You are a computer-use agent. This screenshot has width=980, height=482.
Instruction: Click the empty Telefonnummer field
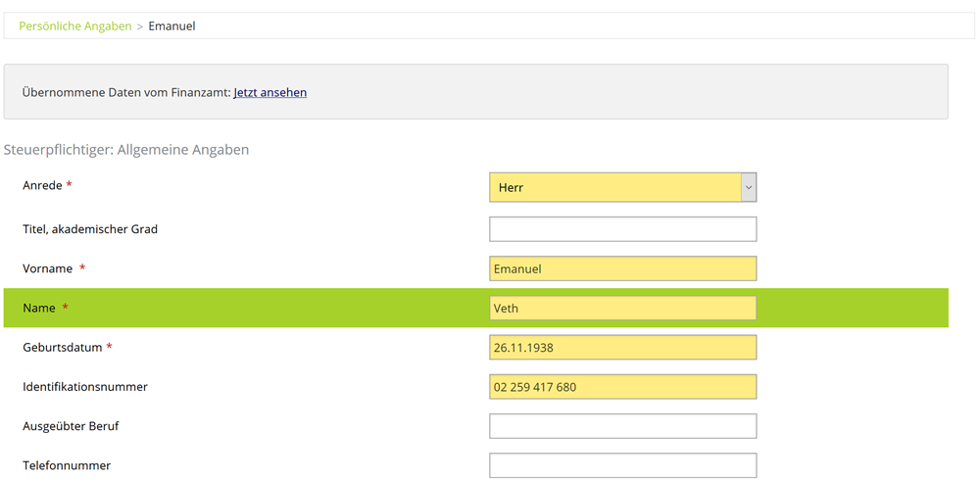[x=622, y=465]
